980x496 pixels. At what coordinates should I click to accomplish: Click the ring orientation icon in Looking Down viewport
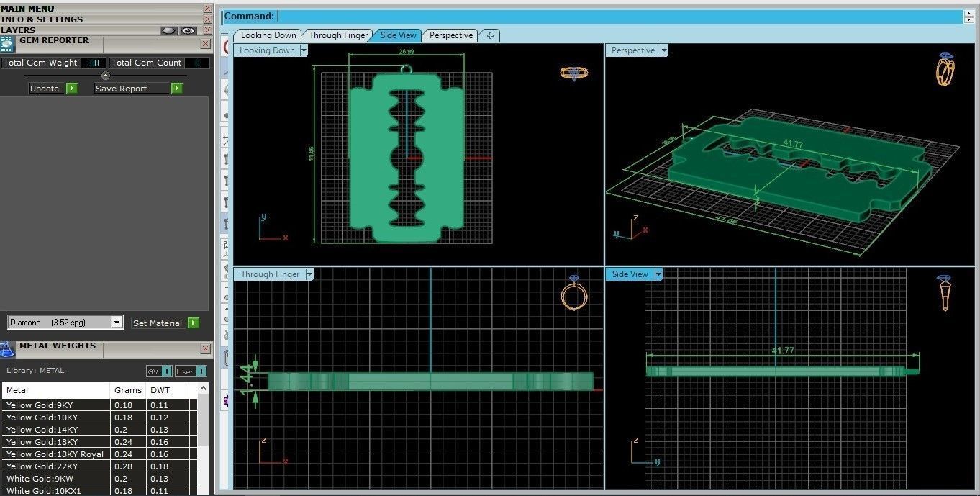pos(573,73)
